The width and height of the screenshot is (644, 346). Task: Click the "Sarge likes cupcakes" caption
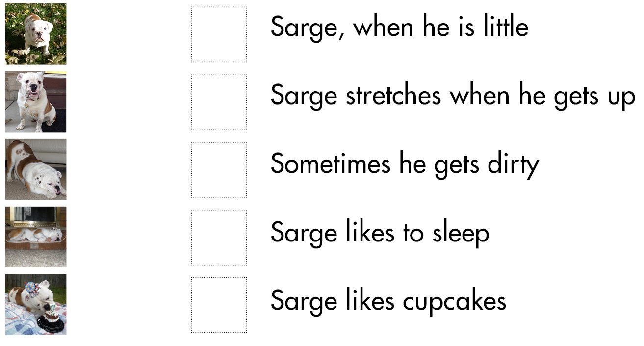pos(388,300)
